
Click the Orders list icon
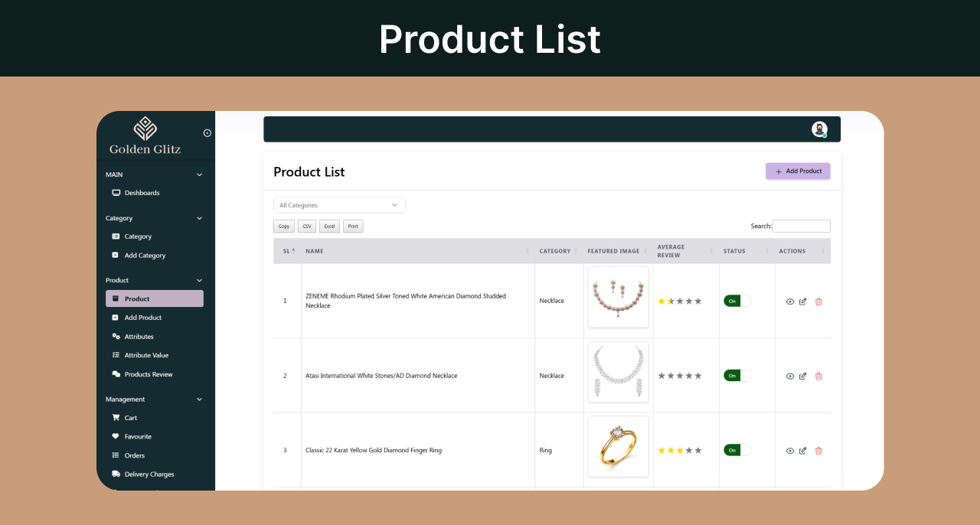116,455
